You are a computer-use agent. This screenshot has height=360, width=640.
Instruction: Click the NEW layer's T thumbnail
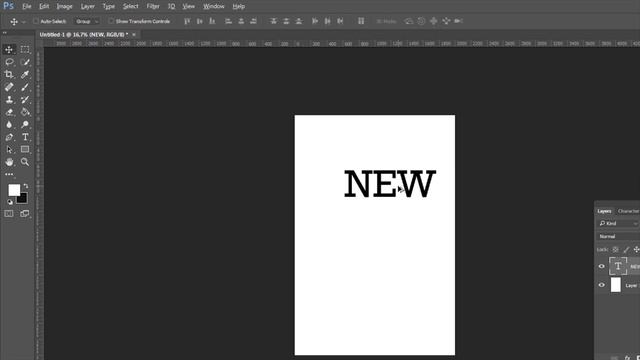coord(618,266)
